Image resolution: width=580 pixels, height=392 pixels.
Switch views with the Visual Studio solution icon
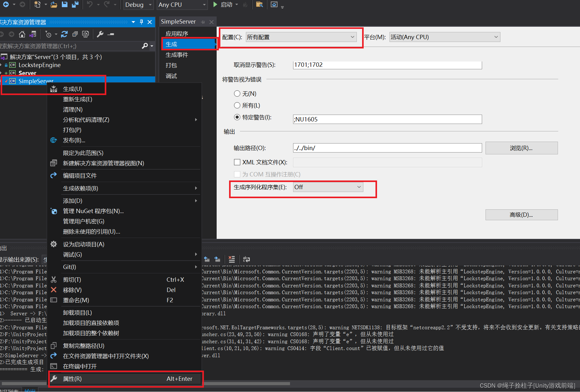coord(32,34)
